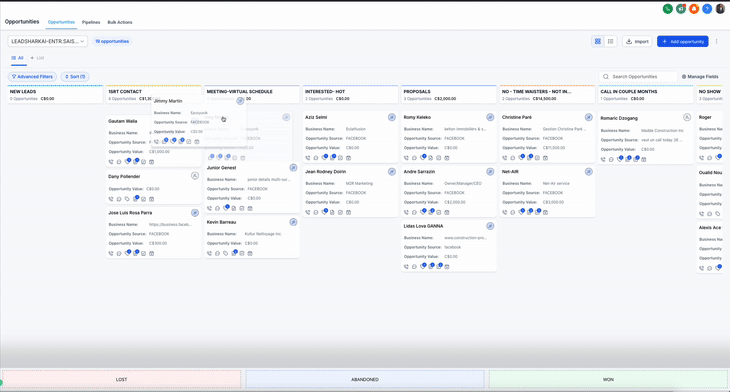Switch to the list view layout

click(x=610, y=41)
